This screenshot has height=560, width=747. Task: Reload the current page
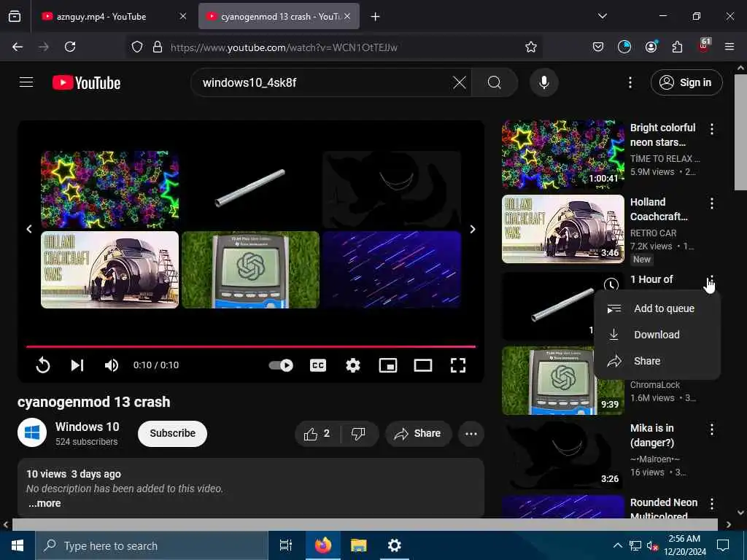[70, 47]
